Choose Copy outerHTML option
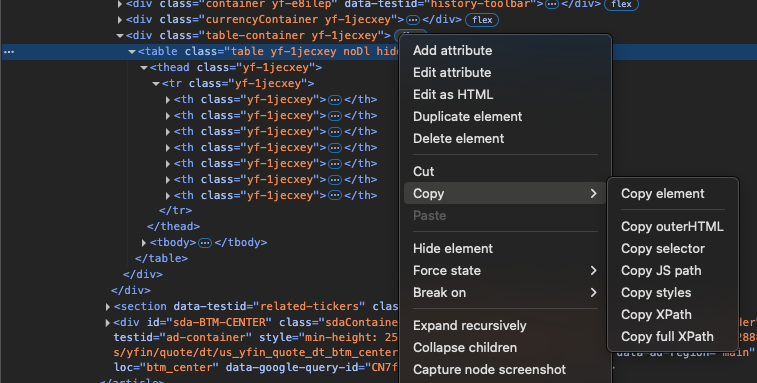 tap(672, 227)
